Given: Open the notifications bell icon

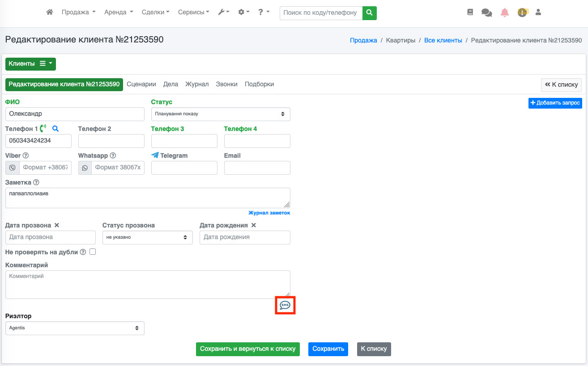Looking at the screenshot, I should pos(505,13).
